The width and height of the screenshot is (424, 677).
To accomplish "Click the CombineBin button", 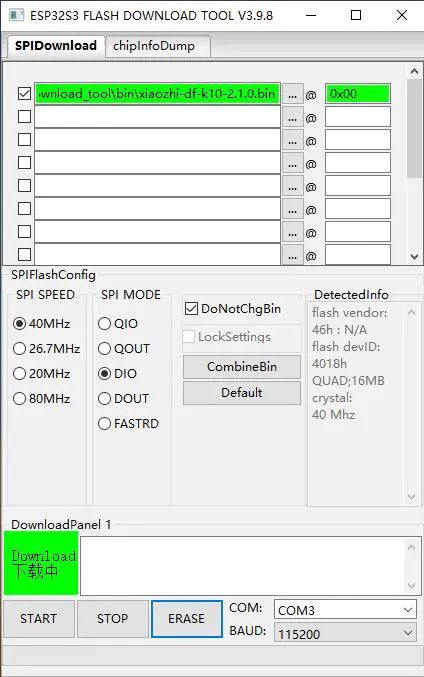I will (242, 367).
